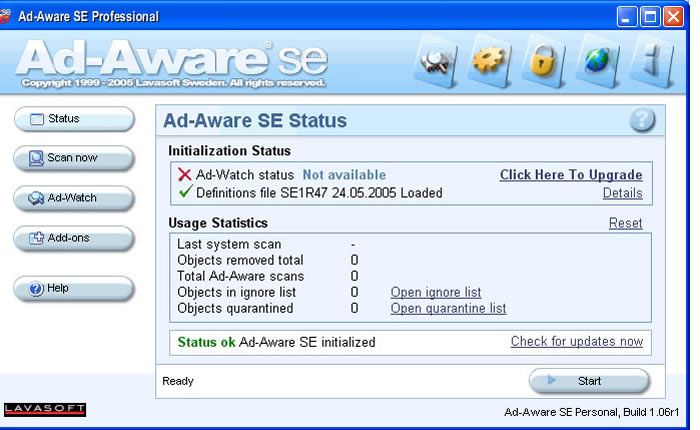The width and height of the screenshot is (700, 430).
Task: Open the Status section in sidebar
Action: click(74, 119)
